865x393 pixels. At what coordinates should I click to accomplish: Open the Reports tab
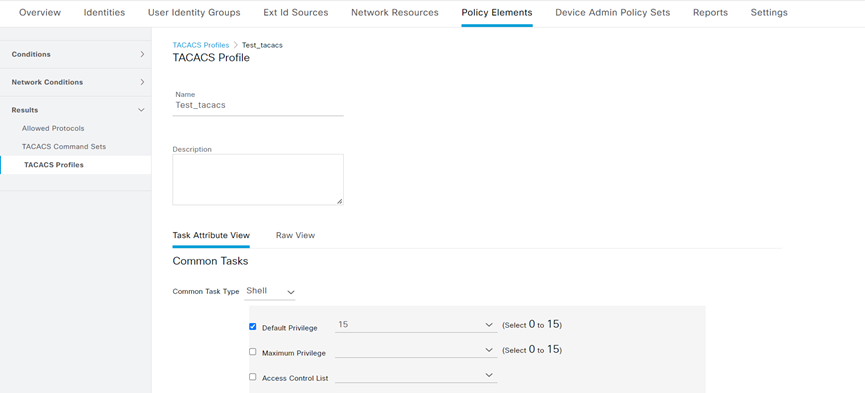[x=711, y=12]
